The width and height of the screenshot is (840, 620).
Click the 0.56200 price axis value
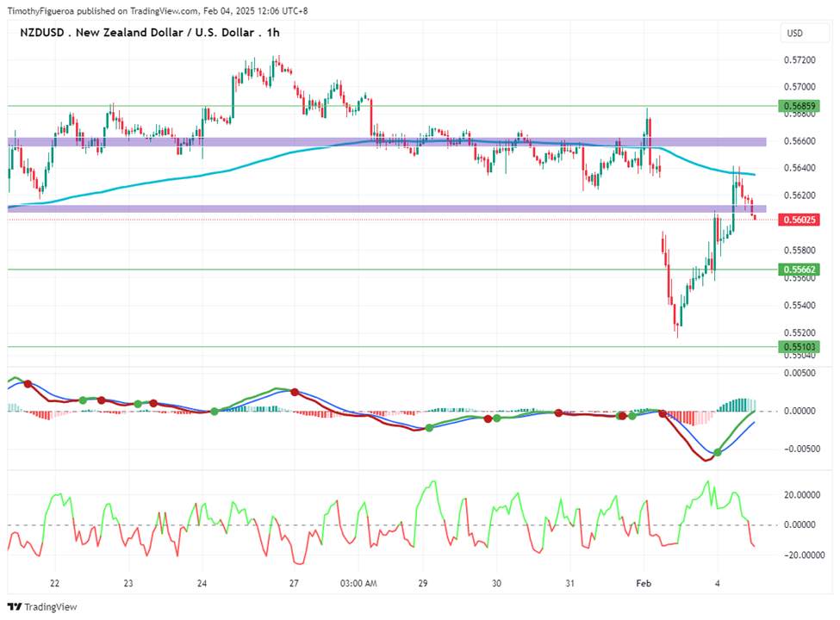click(x=800, y=195)
